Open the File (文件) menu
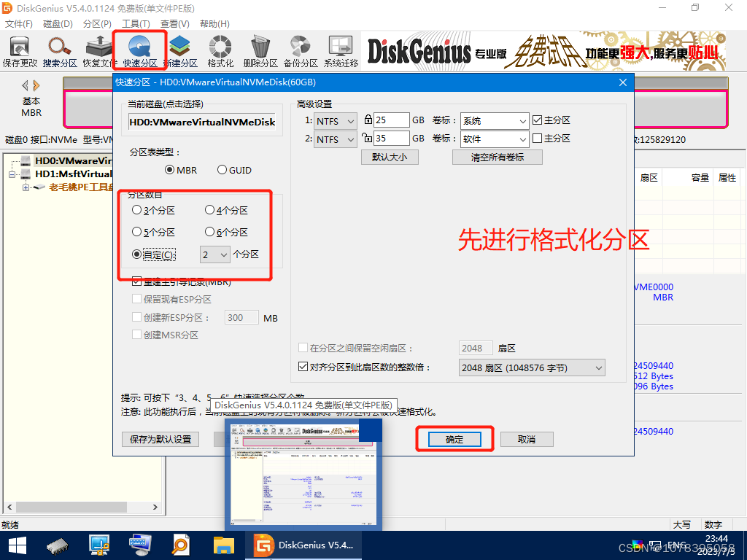Image resolution: width=747 pixels, height=560 pixels. pos(18,24)
